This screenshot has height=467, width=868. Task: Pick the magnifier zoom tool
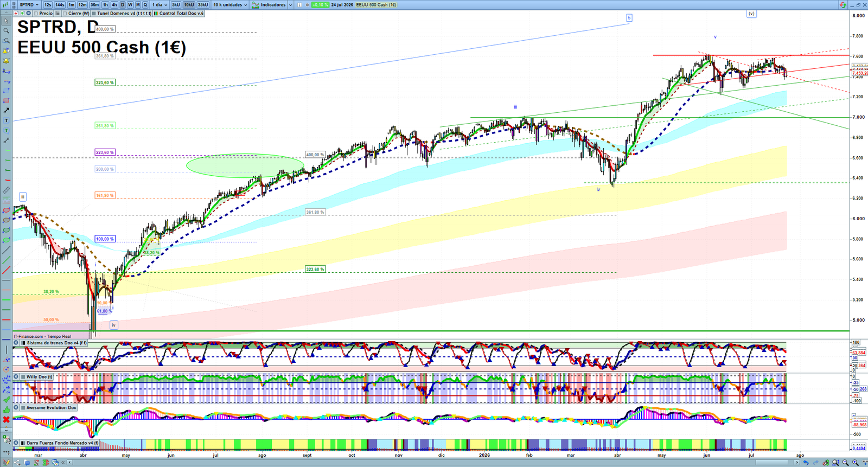[x=7, y=30]
